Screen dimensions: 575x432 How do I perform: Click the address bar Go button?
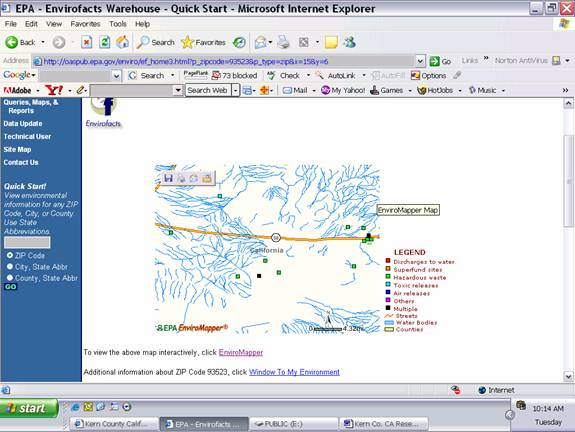click(x=440, y=61)
